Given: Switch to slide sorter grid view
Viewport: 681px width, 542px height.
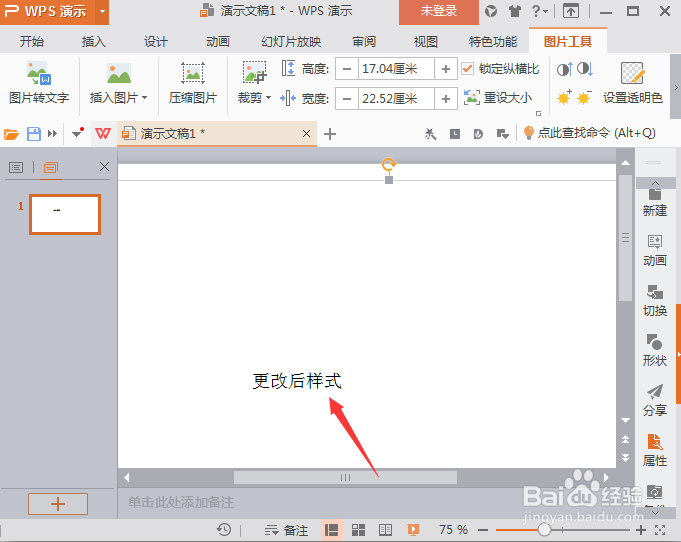Looking at the screenshot, I should point(358,530).
